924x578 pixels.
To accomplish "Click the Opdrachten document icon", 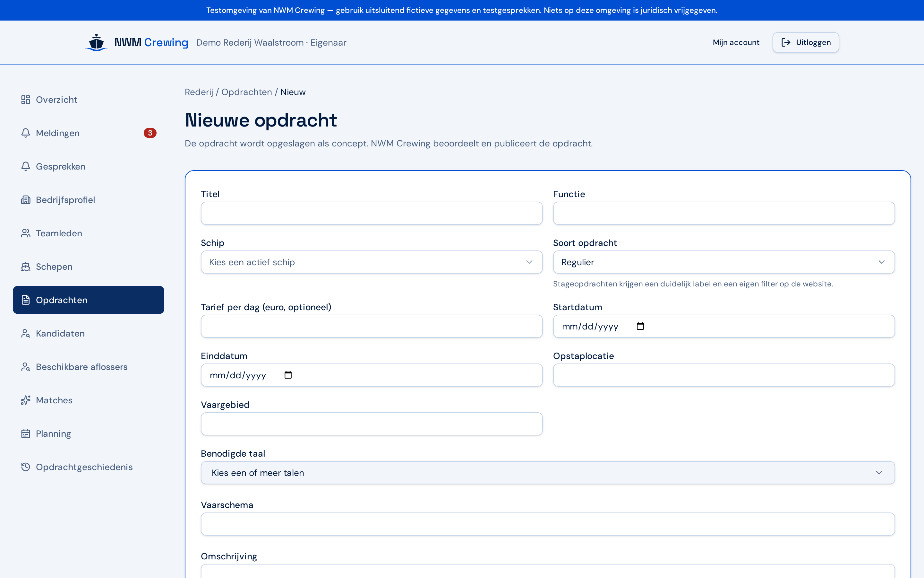I will click(x=26, y=300).
